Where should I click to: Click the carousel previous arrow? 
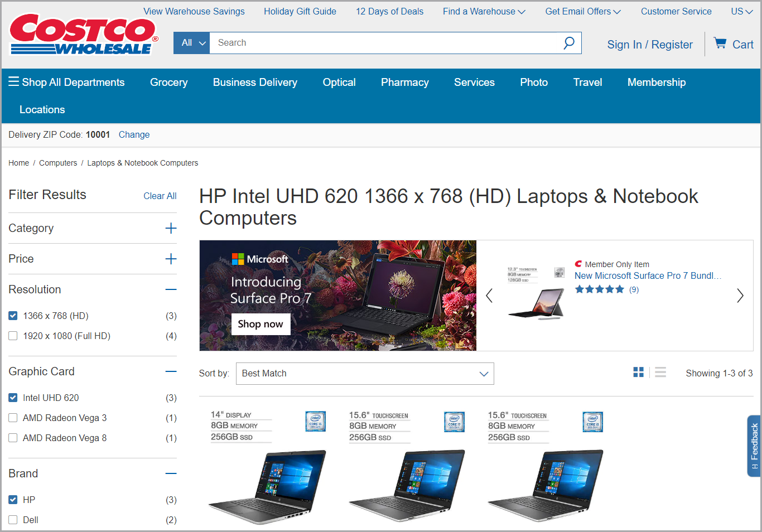point(489,296)
